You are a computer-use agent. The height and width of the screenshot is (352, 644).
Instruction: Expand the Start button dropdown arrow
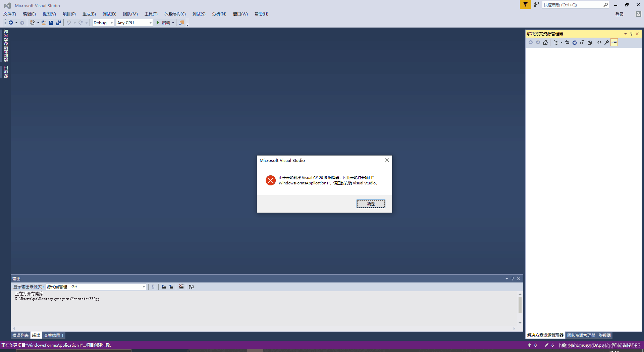tap(173, 23)
